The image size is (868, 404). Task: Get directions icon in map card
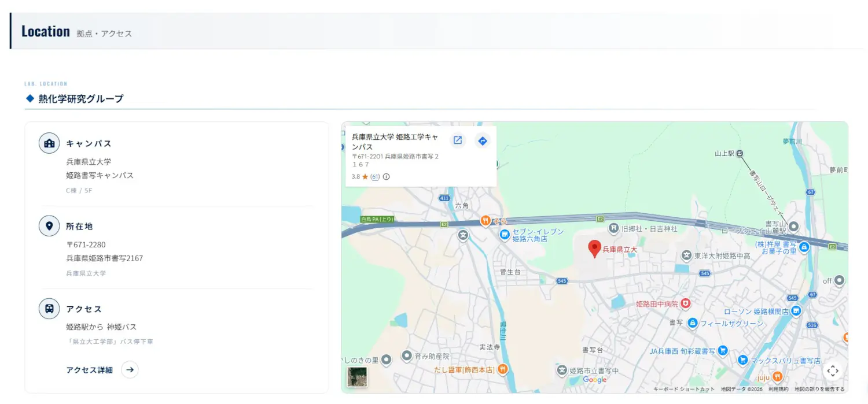[483, 140]
